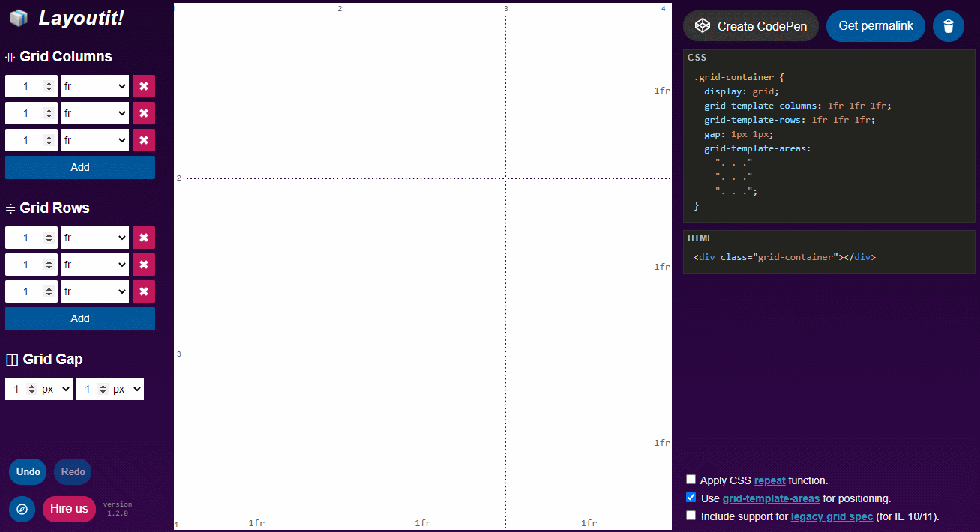Delete the third grid row with X icon
The height and width of the screenshot is (532, 980).
pyautogui.click(x=144, y=291)
